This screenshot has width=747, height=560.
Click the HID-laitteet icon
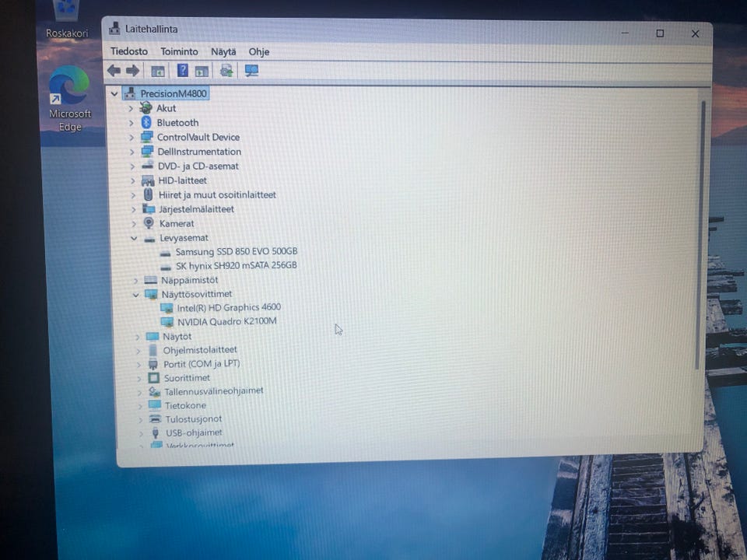[x=148, y=180]
